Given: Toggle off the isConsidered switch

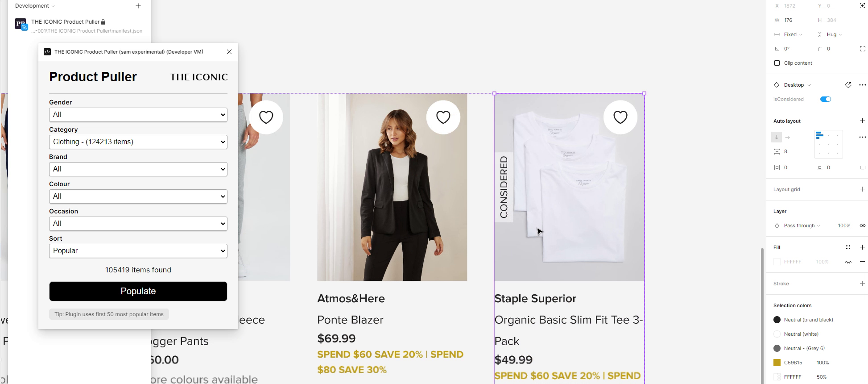Looking at the screenshot, I should tap(826, 99).
